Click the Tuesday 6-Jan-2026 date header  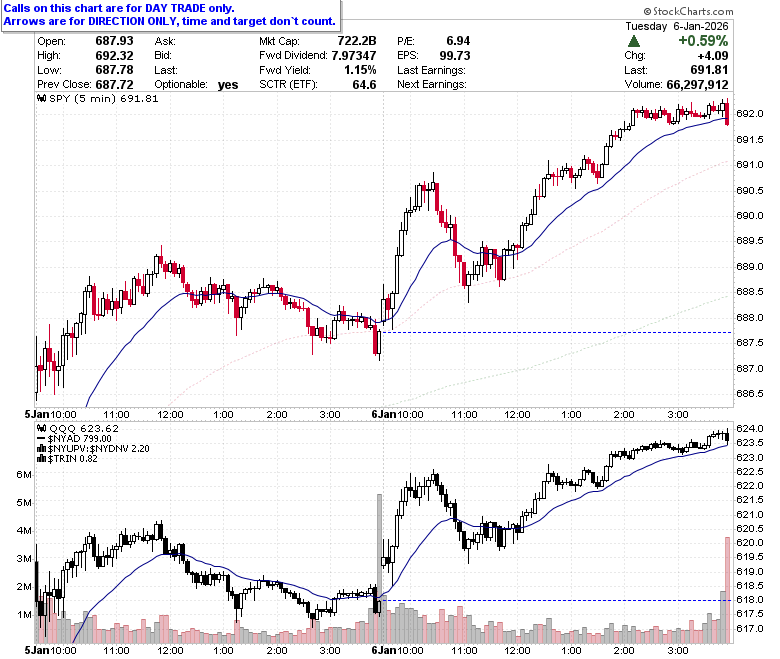[677, 26]
